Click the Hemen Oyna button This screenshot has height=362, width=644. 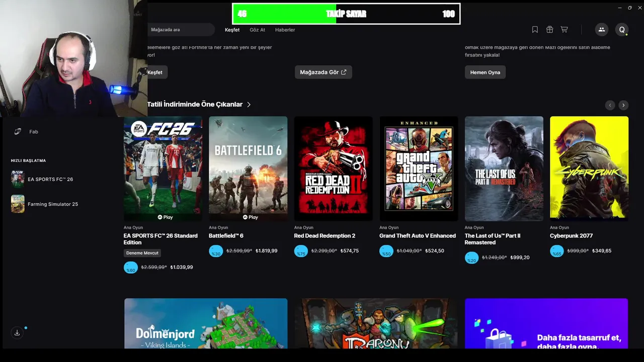pos(485,72)
